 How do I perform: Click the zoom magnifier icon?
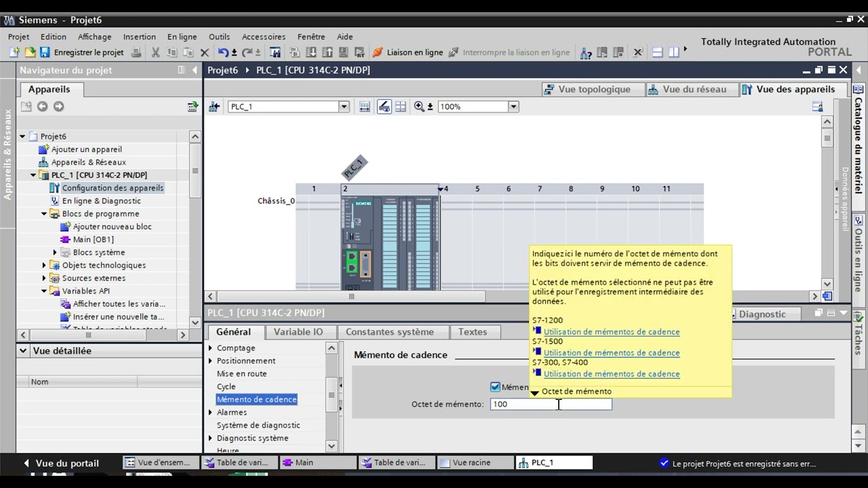(419, 106)
